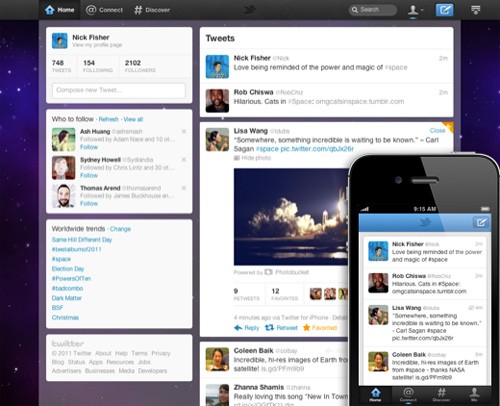Tap the compose icon on the iPhone app
The height and width of the screenshot is (406, 500).
pyautogui.click(x=481, y=222)
